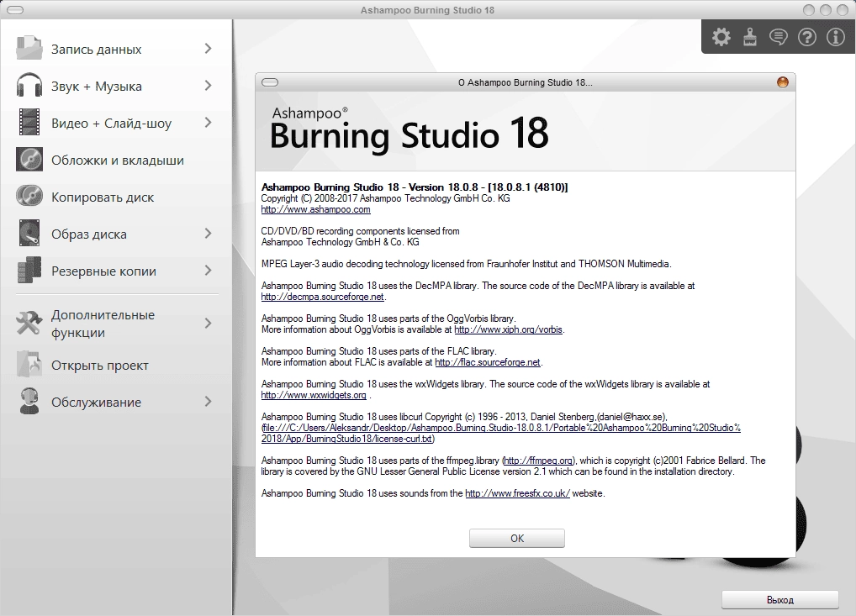Click the speech bubble feedback icon
The height and width of the screenshot is (616, 856).
point(778,36)
